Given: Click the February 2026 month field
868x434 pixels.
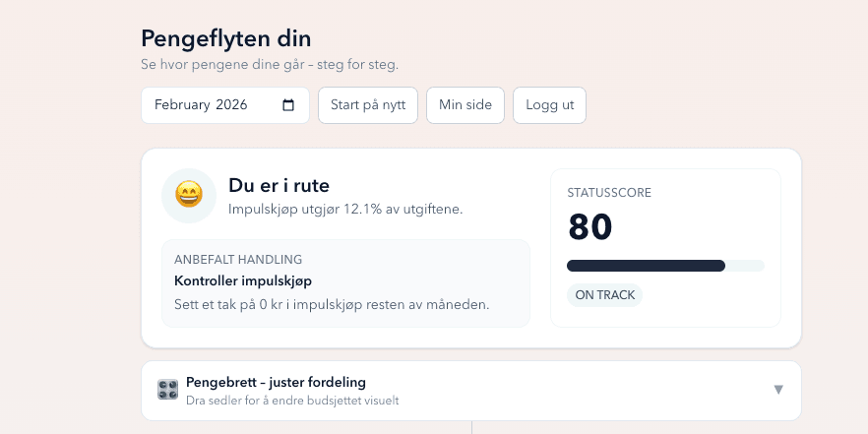Looking at the screenshot, I should pyautogui.click(x=225, y=105).
